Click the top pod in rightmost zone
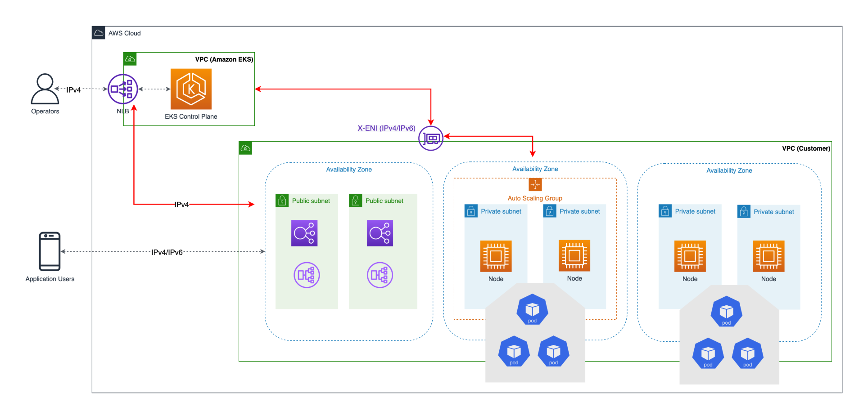The image size is (868, 420). click(x=726, y=311)
